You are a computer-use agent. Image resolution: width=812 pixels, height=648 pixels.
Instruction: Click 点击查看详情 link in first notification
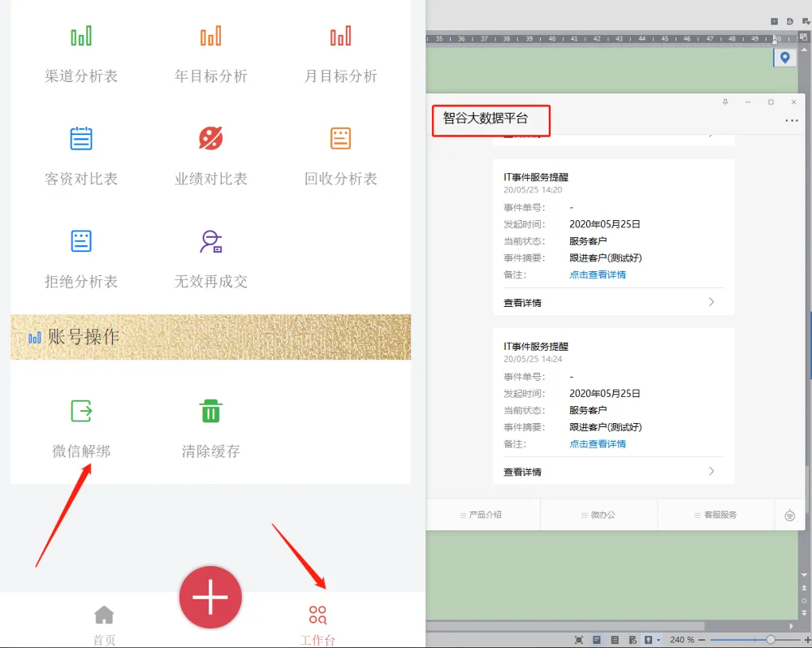click(598, 274)
